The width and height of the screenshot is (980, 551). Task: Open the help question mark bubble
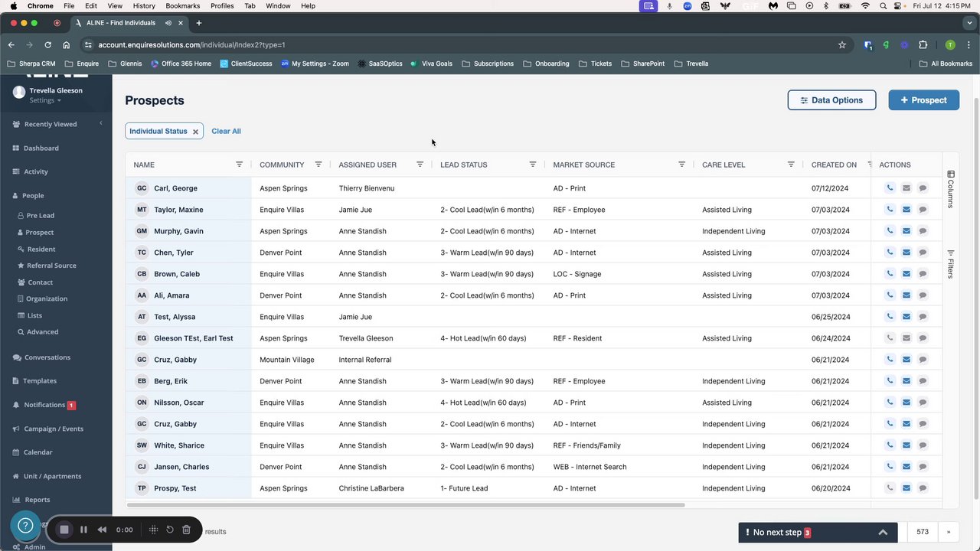[25, 525]
